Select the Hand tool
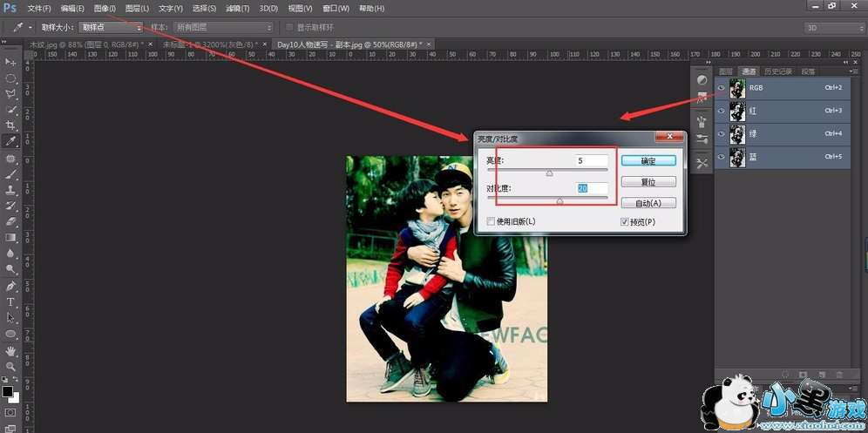868x433 pixels. (11, 350)
